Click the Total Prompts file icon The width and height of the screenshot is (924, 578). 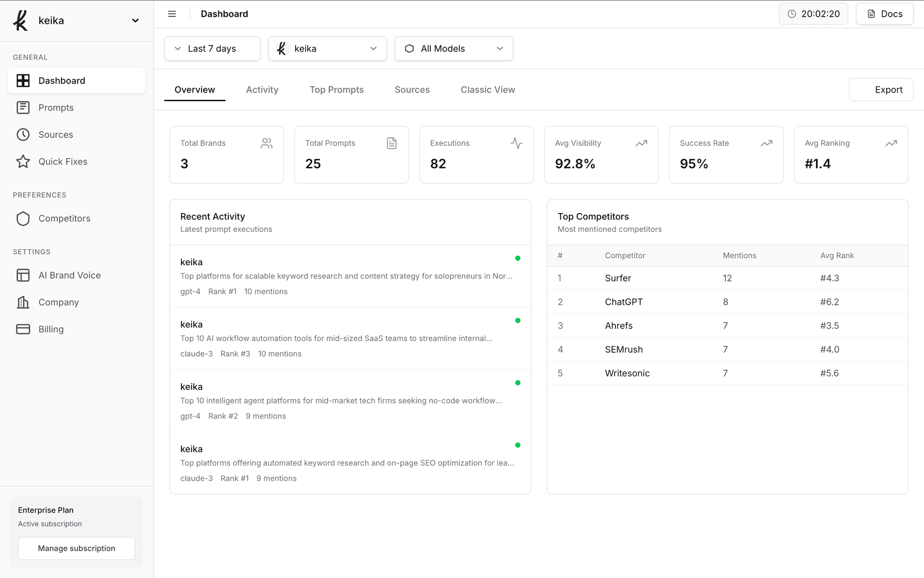pos(392,143)
